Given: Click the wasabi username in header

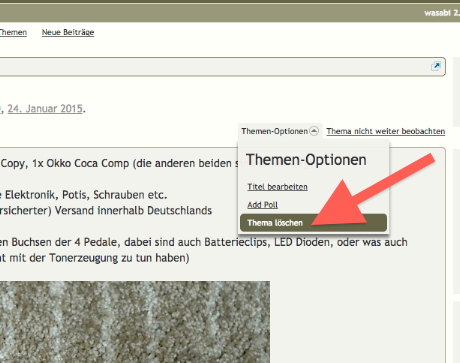Looking at the screenshot, I should [437, 13].
